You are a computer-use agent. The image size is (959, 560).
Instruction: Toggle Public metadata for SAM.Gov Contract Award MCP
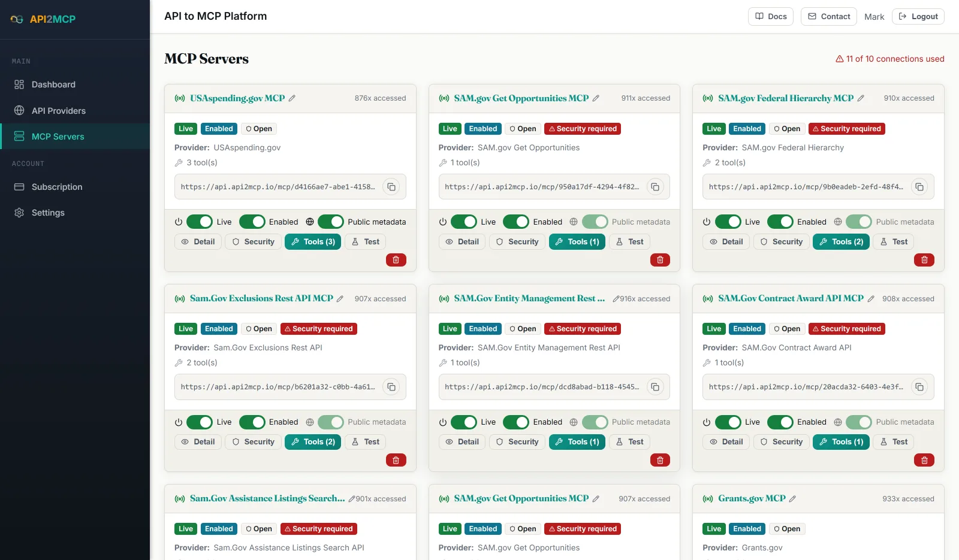859,422
